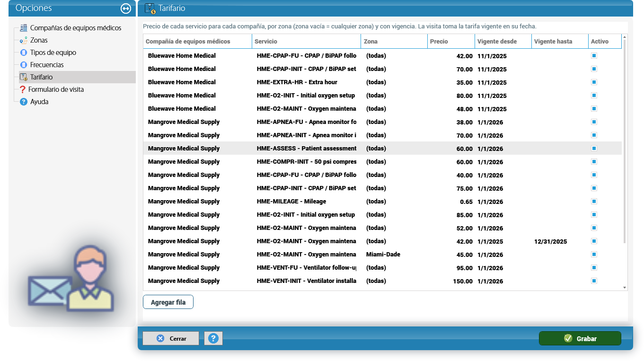
Task: Collapse the Opciones panel with arrow icon
Action: coord(125,8)
